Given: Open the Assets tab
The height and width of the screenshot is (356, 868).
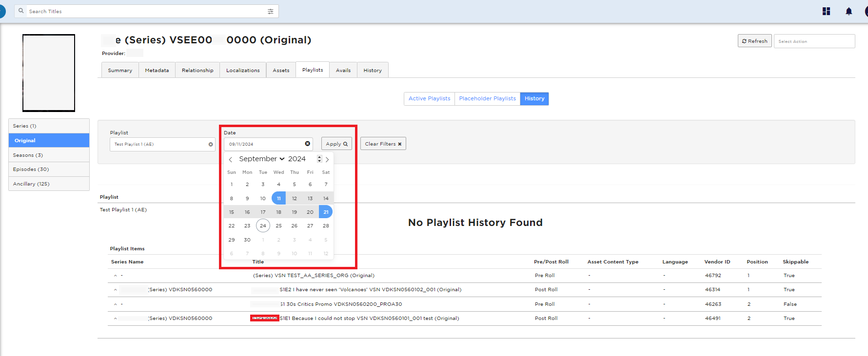Looking at the screenshot, I should [x=281, y=70].
